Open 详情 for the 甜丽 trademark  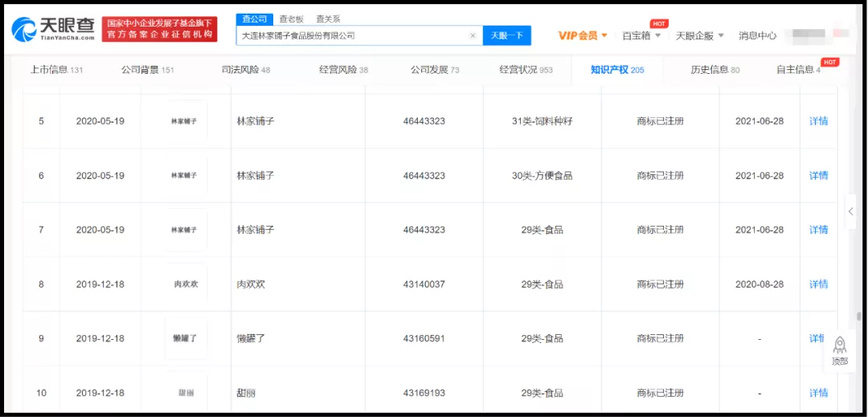(x=819, y=393)
